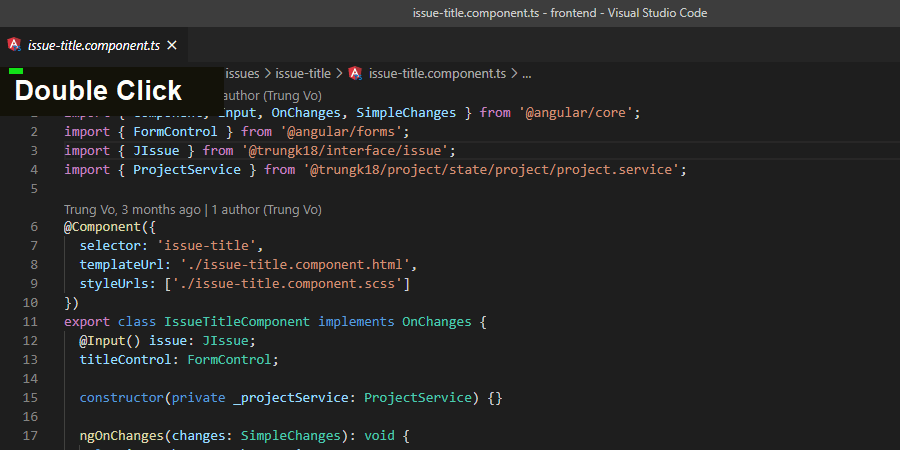The width and height of the screenshot is (900, 450).
Task: Close the issue-title.component.ts tab
Action: (172, 45)
